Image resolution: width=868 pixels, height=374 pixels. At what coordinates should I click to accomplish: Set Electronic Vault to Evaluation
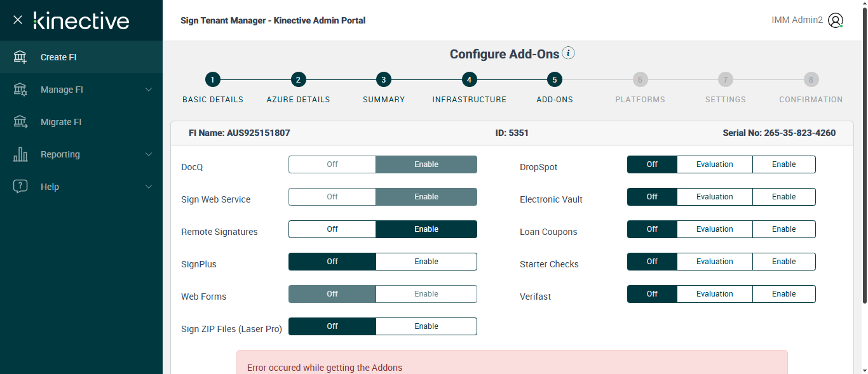click(x=715, y=197)
